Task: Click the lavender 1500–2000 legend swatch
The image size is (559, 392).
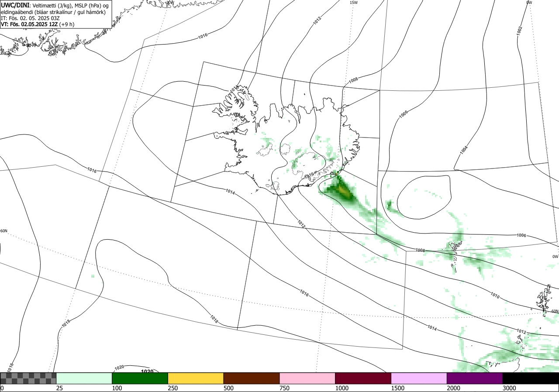Action: pos(419,378)
